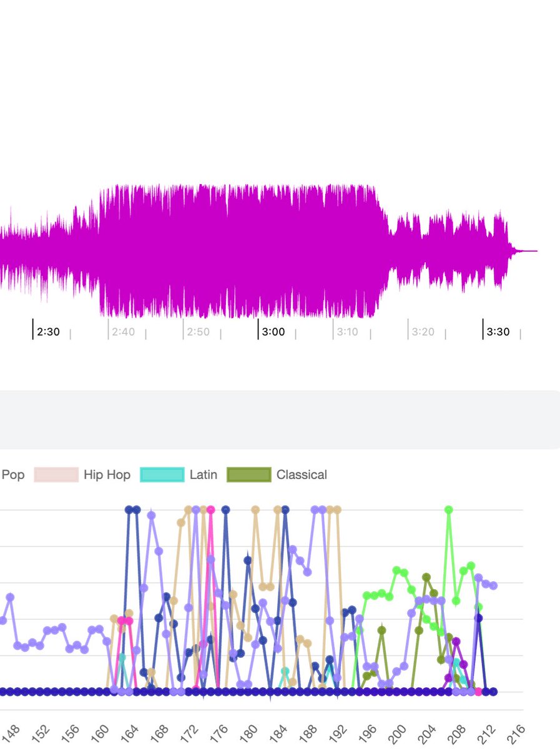Select the Classical legend label text
This screenshot has height=749, width=560.
coord(302,474)
